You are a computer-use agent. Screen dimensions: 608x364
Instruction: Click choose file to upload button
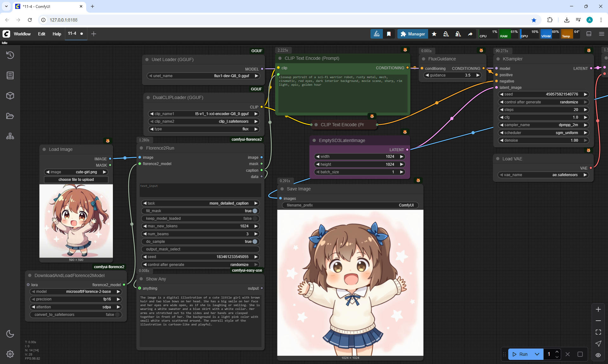pyautogui.click(x=76, y=180)
